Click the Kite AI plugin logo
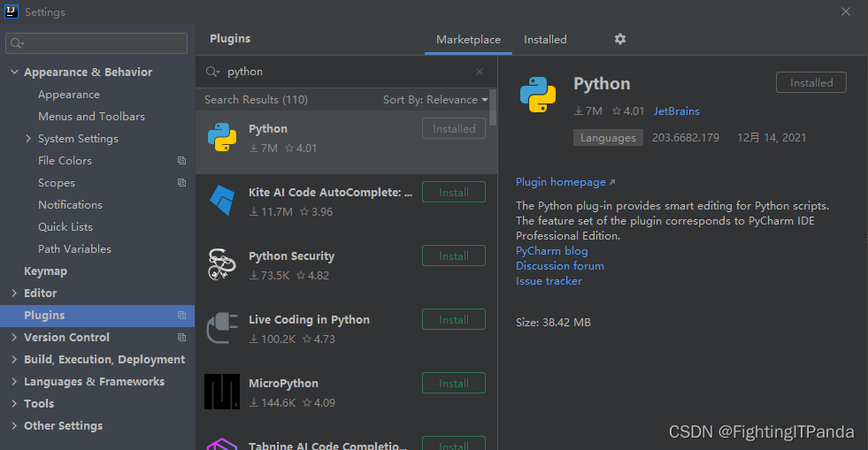The height and width of the screenshot is (450, 868). pyautogui.click(x=222, y=200)
